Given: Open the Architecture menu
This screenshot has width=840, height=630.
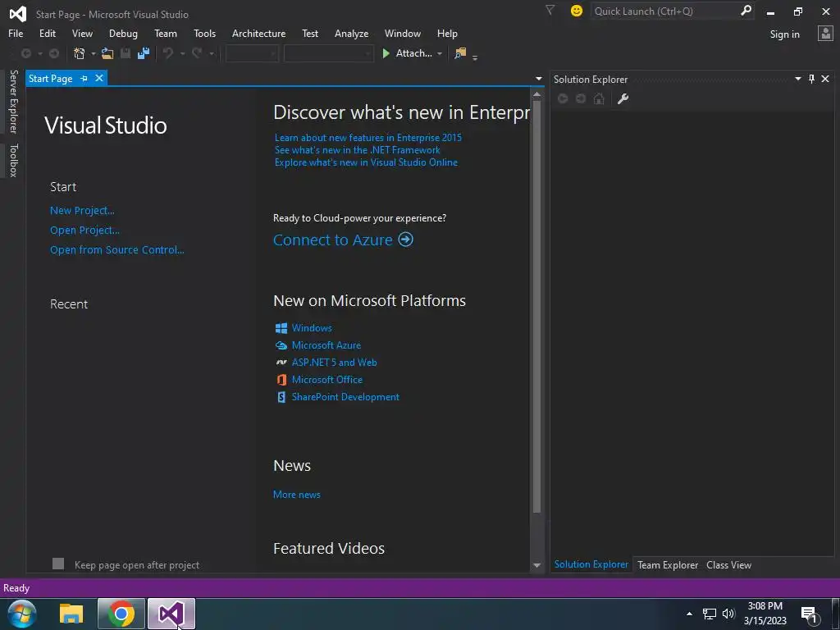Looking at the screenshot, I should point(258,33).
